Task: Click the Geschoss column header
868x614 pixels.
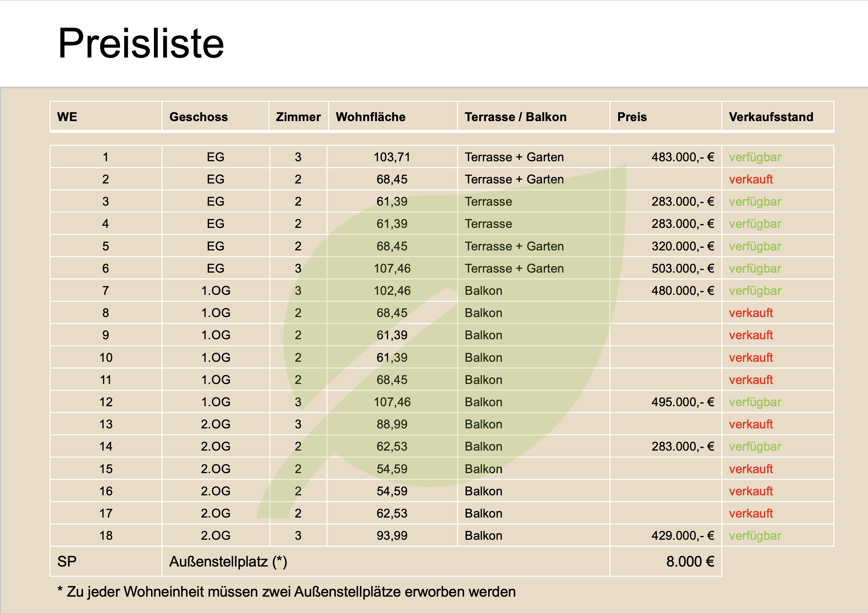Action: 198,117
